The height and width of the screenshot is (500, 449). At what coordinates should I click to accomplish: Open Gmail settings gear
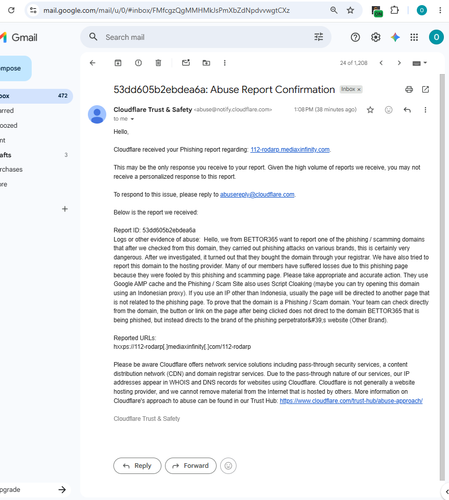coord(376,37)
